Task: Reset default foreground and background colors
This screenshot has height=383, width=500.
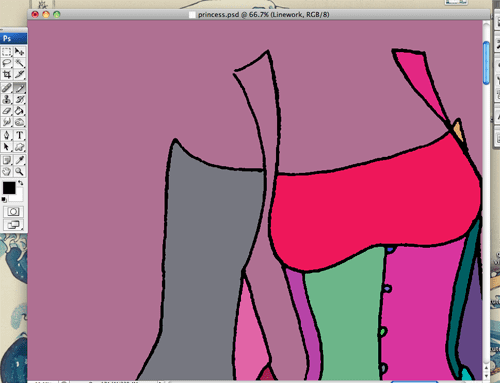Action: (4, 200)
